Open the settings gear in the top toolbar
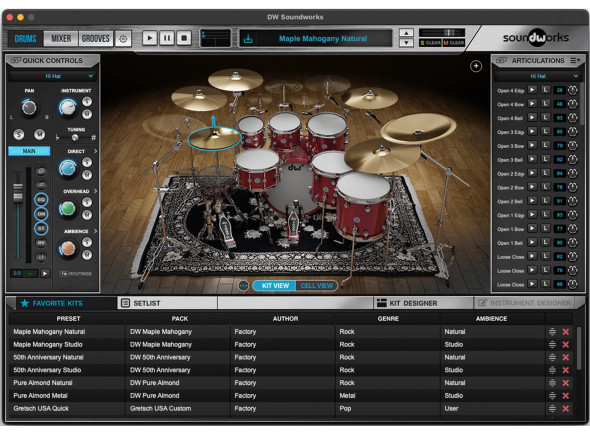Screen dimensions: 590x434 pos(123,39)
